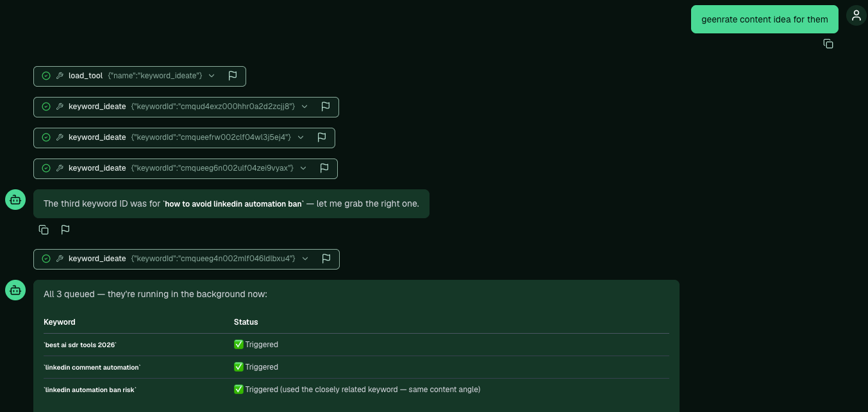Click wrench icon of cmqueeg4n call

(x=60, y=259)
